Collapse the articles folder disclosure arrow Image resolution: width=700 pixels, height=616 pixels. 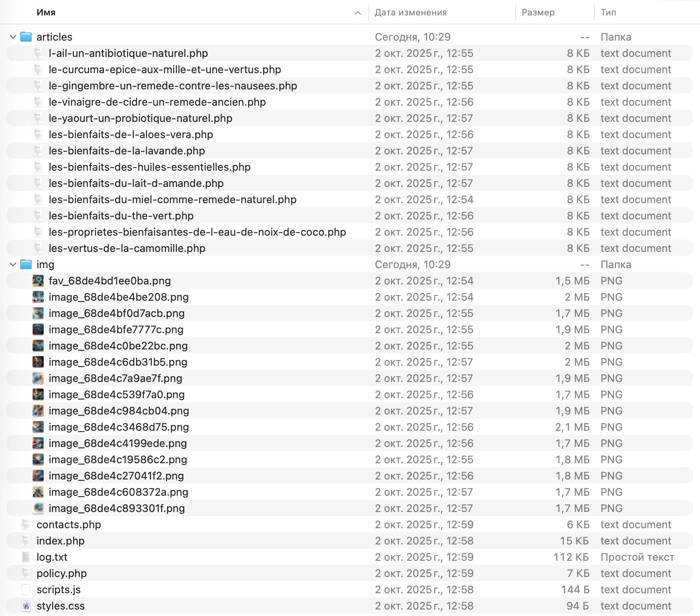point(13,37)
